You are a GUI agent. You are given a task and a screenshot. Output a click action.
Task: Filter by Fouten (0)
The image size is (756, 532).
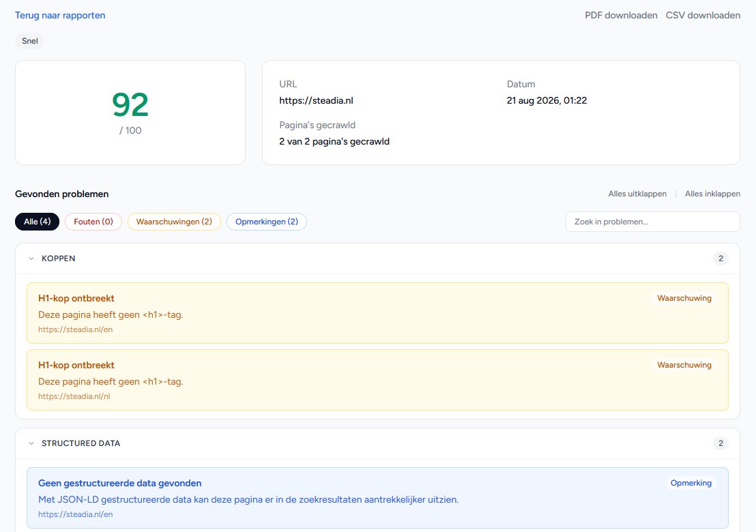point(93,222)
